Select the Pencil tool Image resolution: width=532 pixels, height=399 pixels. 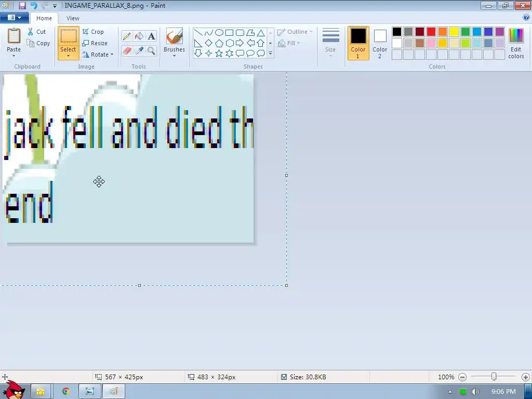click(127, 36)
